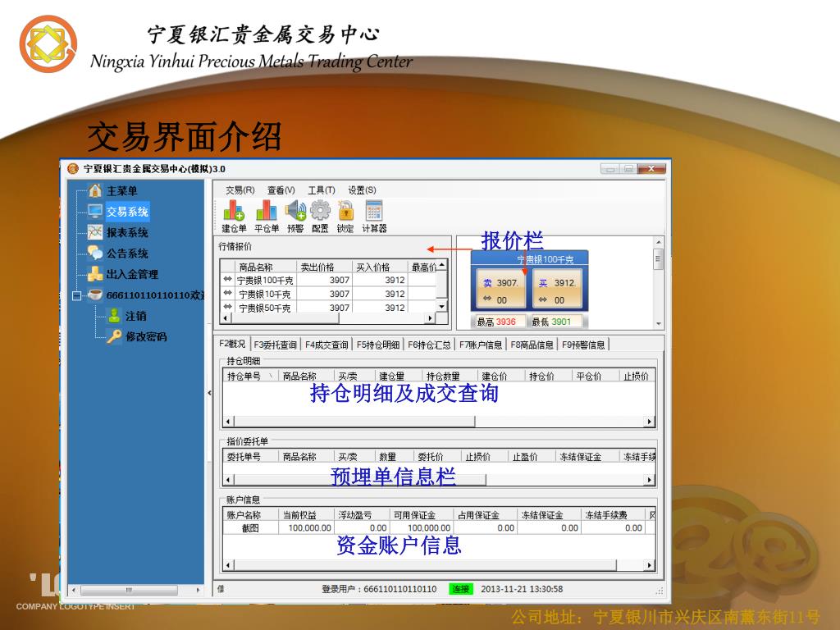This screenshot has width=840, height=630.
Task: Click 指价委托单 table scroll left arrow
Action: coord(229,480)
